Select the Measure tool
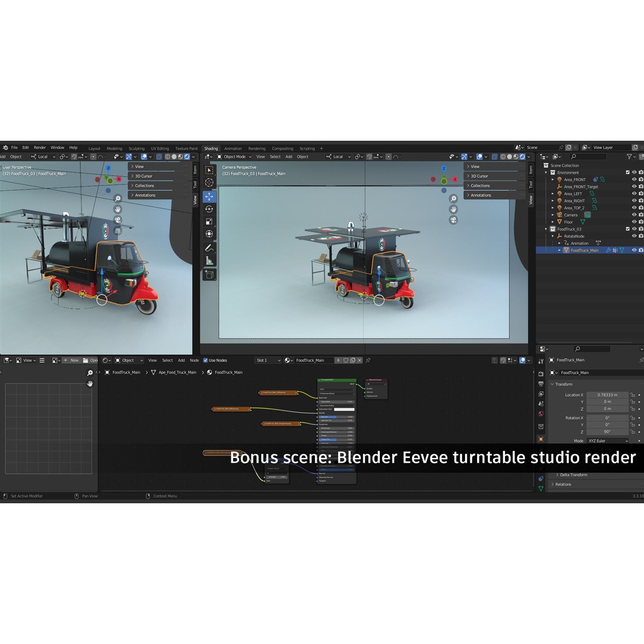644x644 pixels. (x=209, y=261)
